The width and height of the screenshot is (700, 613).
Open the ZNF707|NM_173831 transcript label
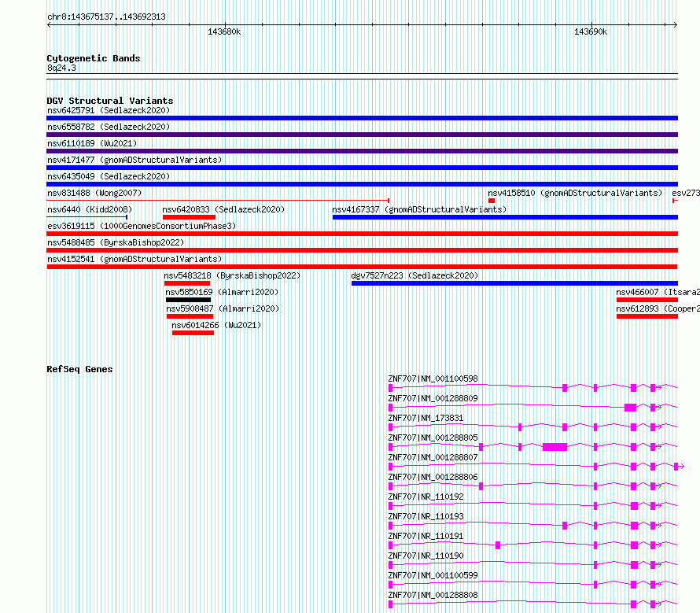426,418
